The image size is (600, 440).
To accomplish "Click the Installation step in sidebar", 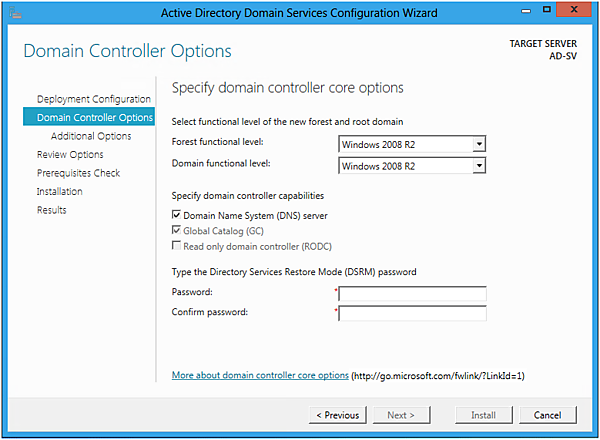I will 60,191.
